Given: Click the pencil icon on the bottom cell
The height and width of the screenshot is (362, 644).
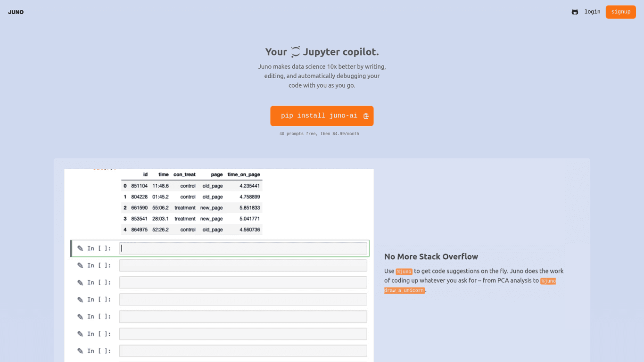Looking at the screenshot, I should click(x=80, y=351).
